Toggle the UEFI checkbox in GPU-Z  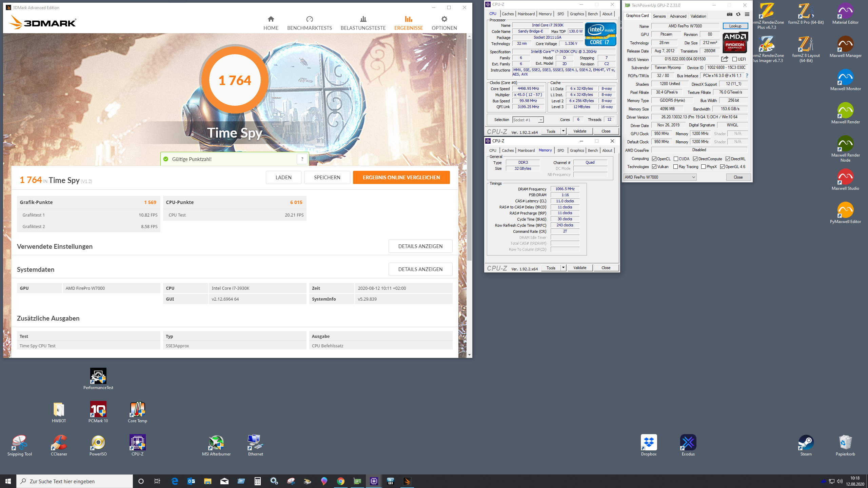734,59
